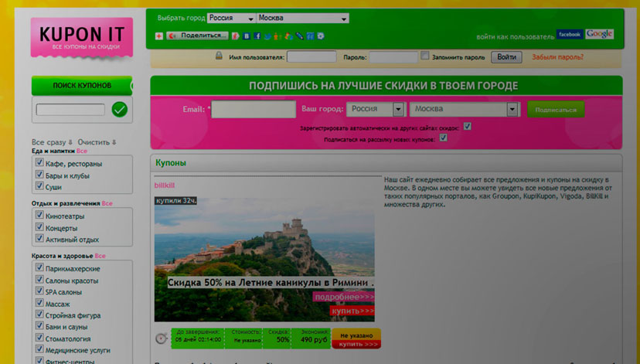This screenshot has height=364, width=640.
Task: Toggle the Кафе, рестораны checkbox
Action: [x=39, y=162]
